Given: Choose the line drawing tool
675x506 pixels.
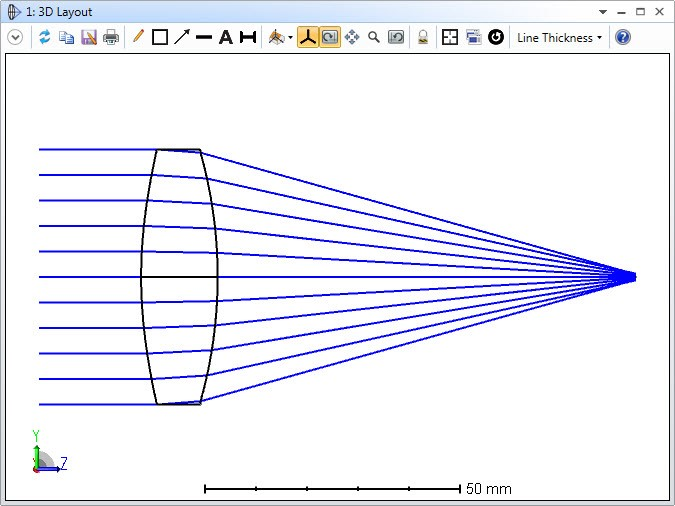Looking at the screenshot, I should click(x=203, y=37).
